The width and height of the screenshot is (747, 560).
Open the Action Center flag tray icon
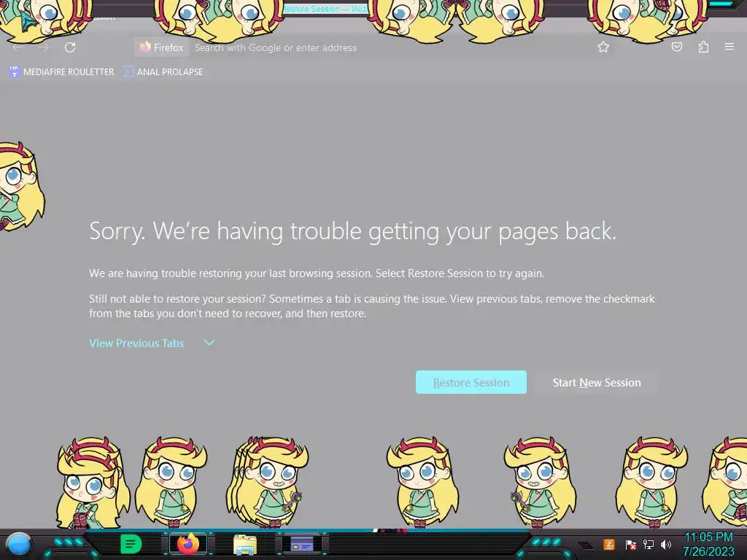click(630, 544)
